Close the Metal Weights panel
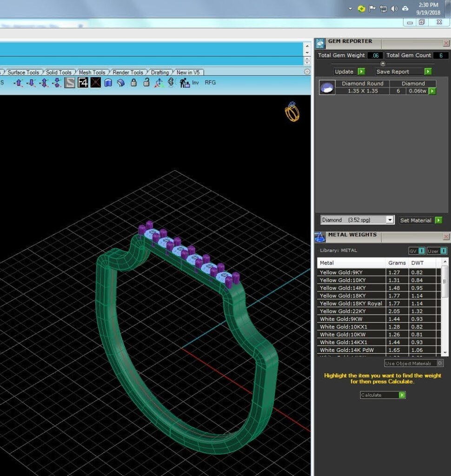The height and width of the screenshot is (476, 451). pyautogui.click(x=446, y=237)
